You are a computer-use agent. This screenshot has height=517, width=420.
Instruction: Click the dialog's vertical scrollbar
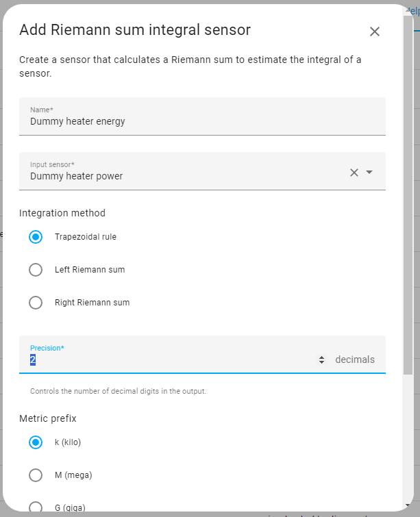point(408,205)
